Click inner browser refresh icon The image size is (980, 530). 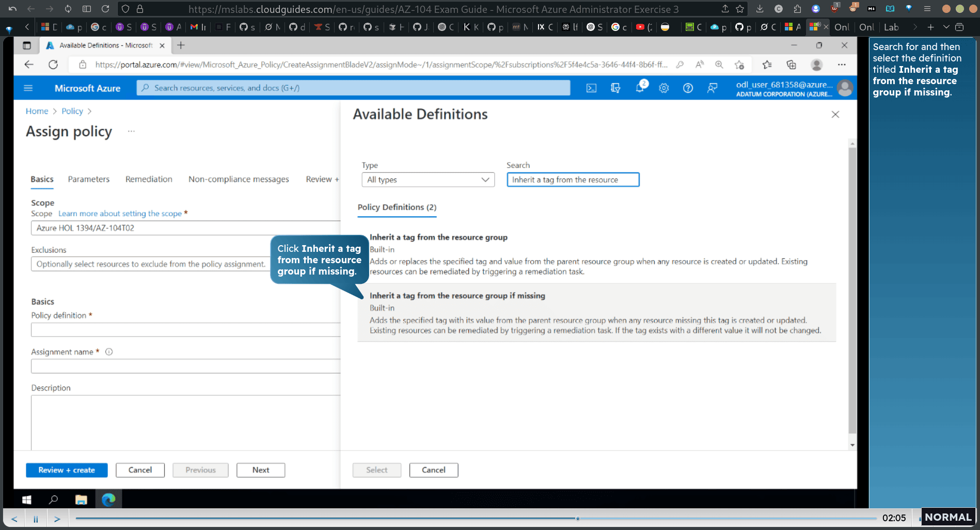coord(53,65)
